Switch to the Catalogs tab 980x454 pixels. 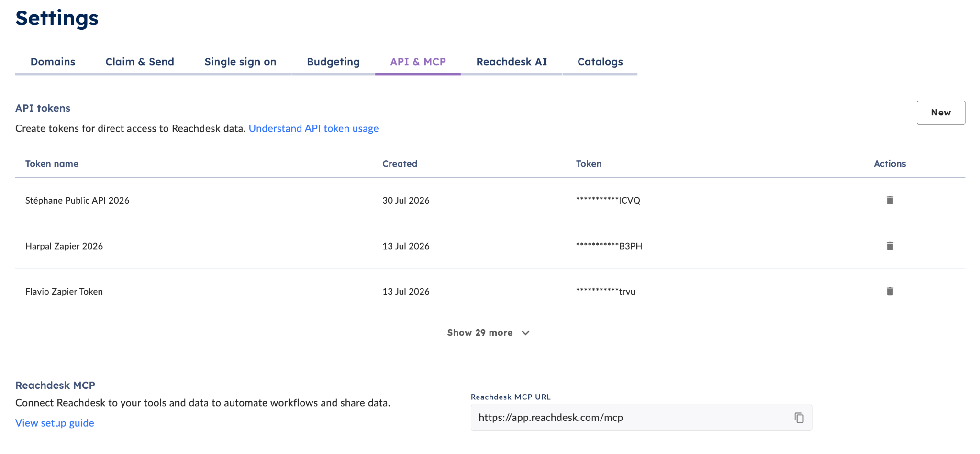[600, 62]
